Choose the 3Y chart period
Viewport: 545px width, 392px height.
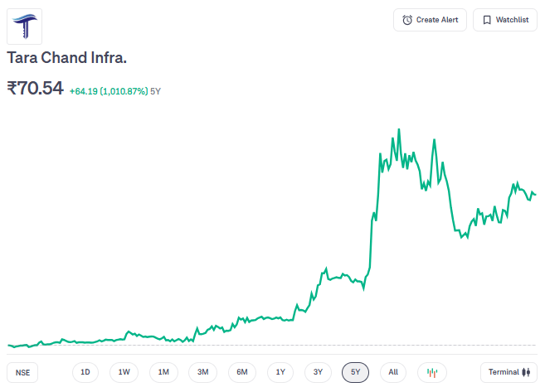pyautogui.click(x=318, y=372)
